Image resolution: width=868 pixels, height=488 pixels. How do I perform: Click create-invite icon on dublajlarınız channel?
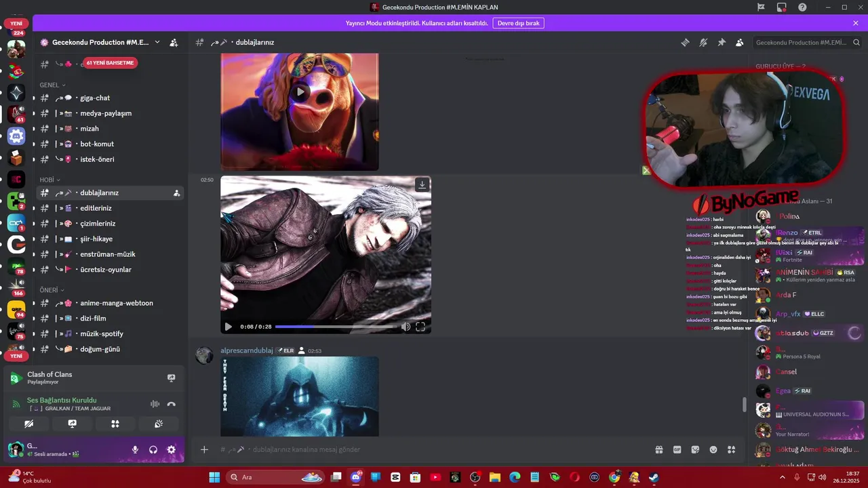pyautogui.click(x=176, y=193)
